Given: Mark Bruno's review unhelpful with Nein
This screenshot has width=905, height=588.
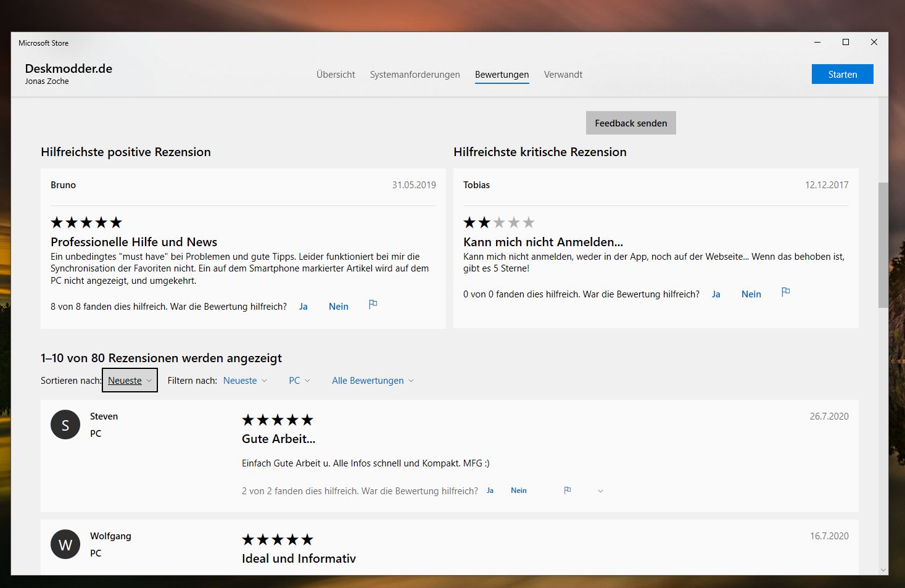Looking at the screenshot, I should point(338,307).
